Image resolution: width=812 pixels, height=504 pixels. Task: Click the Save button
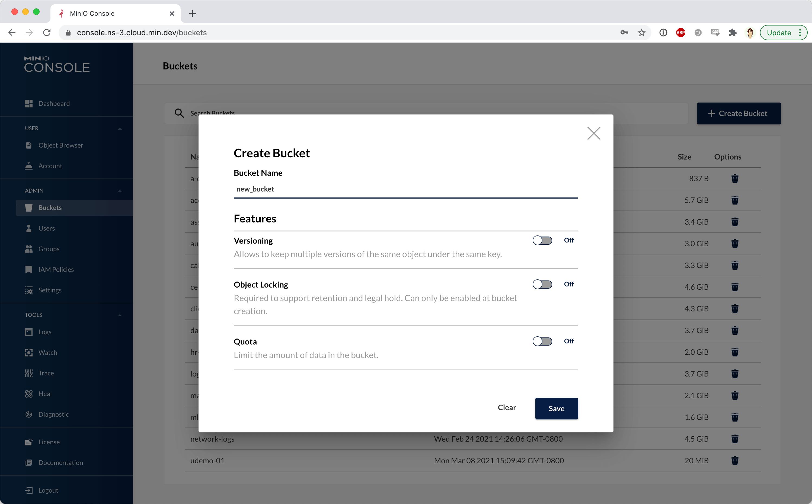[x=557, y=408]
